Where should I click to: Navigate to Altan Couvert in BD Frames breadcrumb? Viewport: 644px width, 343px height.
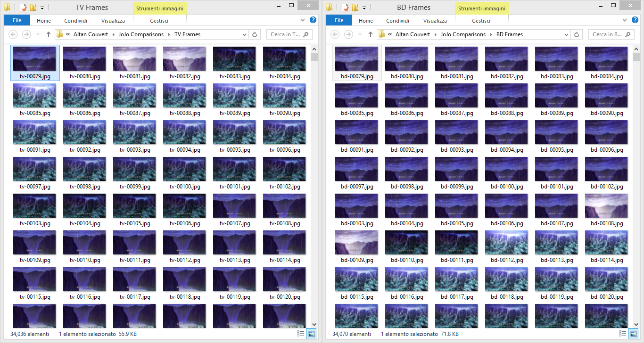coord(413,34)
